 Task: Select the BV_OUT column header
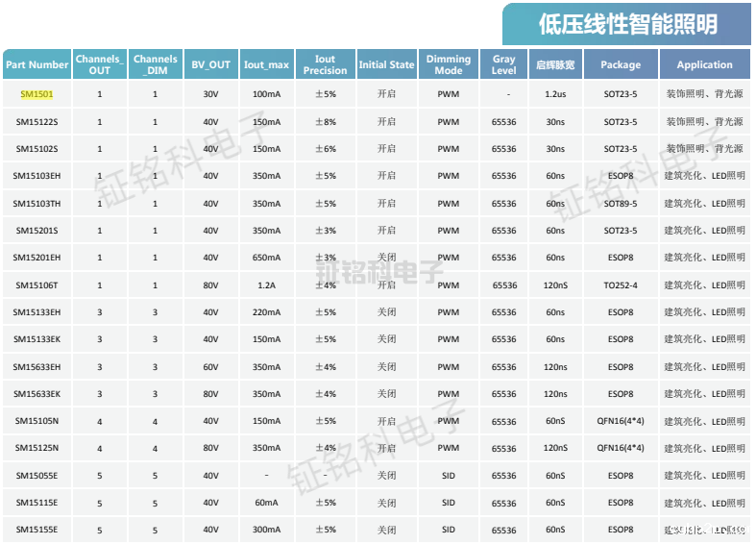point(210,64)
